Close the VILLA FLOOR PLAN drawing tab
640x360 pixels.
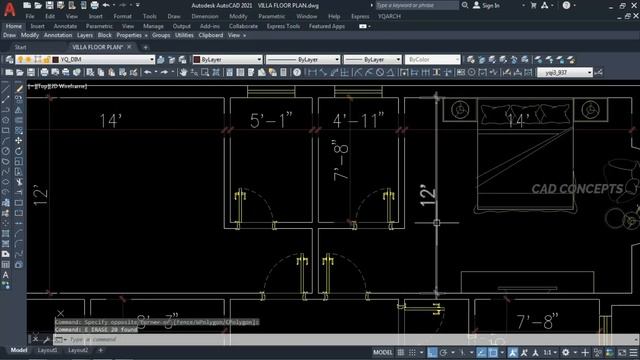click(x=129, y=47)
